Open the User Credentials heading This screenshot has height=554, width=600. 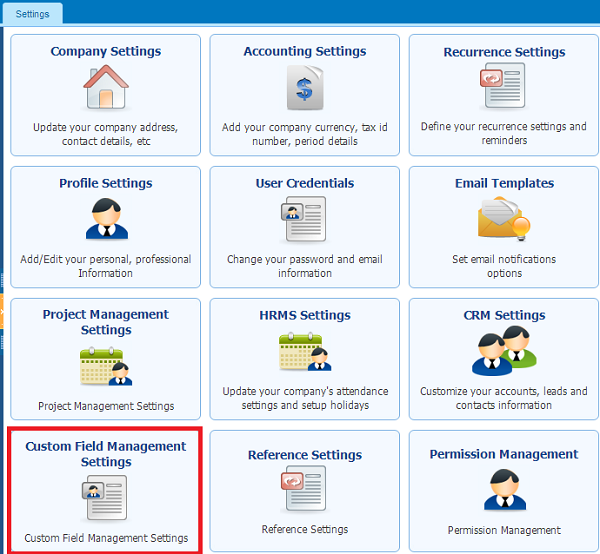point(305,183)
